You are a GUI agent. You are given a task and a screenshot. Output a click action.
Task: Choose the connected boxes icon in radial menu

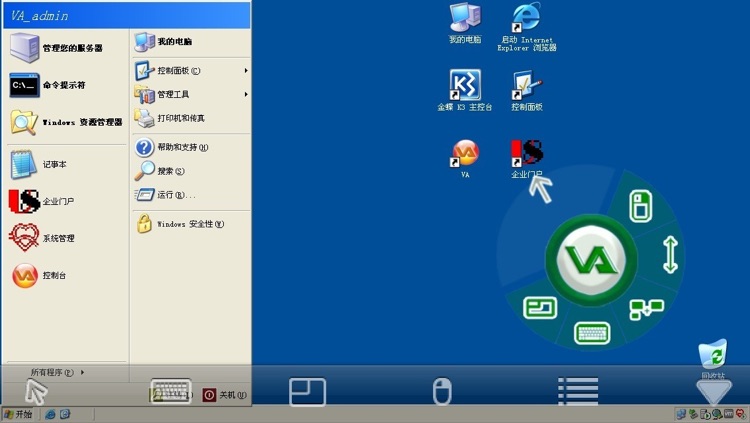(646, 309)
